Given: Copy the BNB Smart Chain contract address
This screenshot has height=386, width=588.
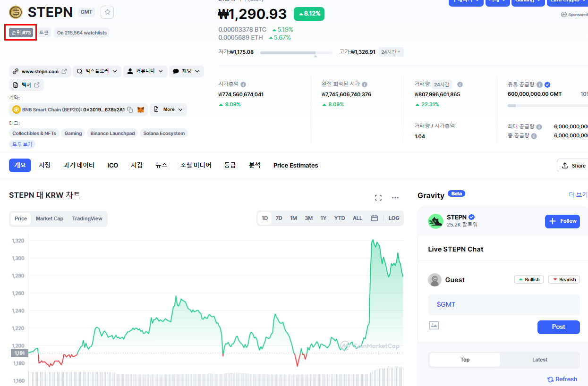Looking at the screenshot, I should [130, 109].
